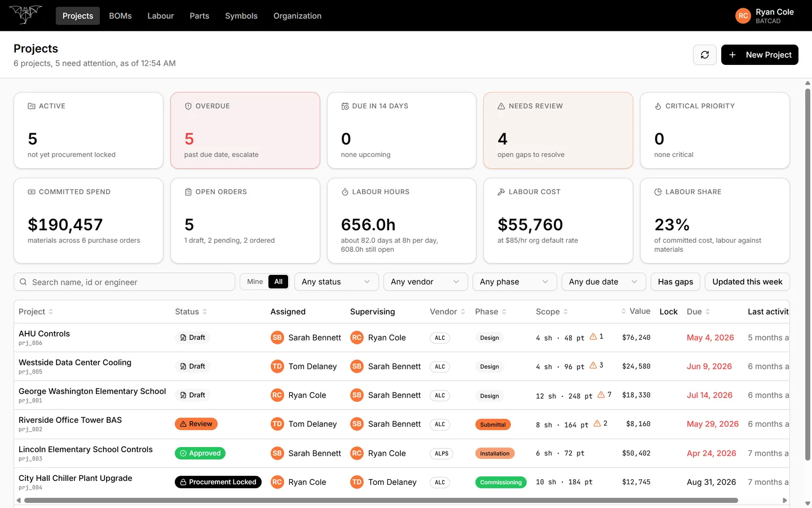Click Ryan Cole's RC avatar in header
Viewport: 812px width, 508px height.
click(743, 16)
